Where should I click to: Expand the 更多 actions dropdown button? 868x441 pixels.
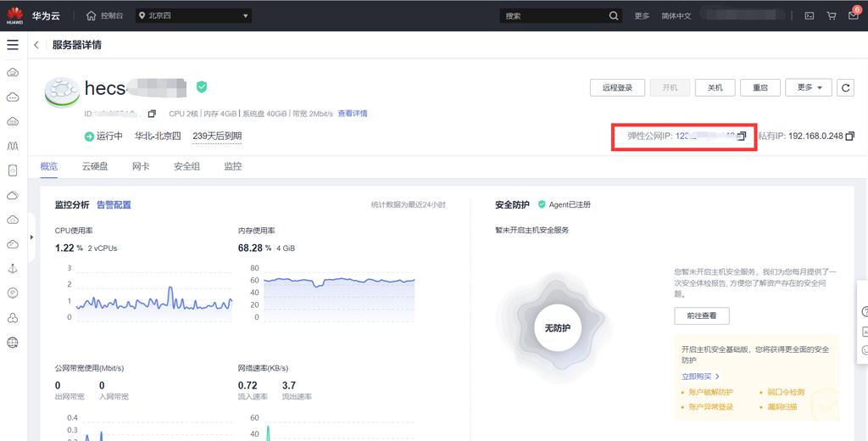click(808, 87)
